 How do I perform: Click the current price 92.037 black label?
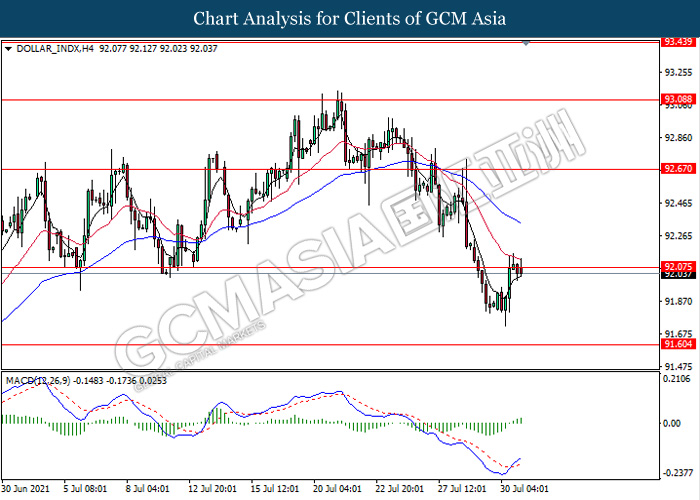coord(678,274)
